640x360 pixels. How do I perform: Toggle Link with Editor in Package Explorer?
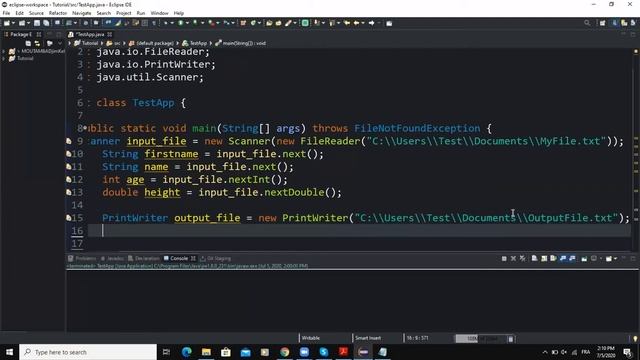click(x=37, y=43)
